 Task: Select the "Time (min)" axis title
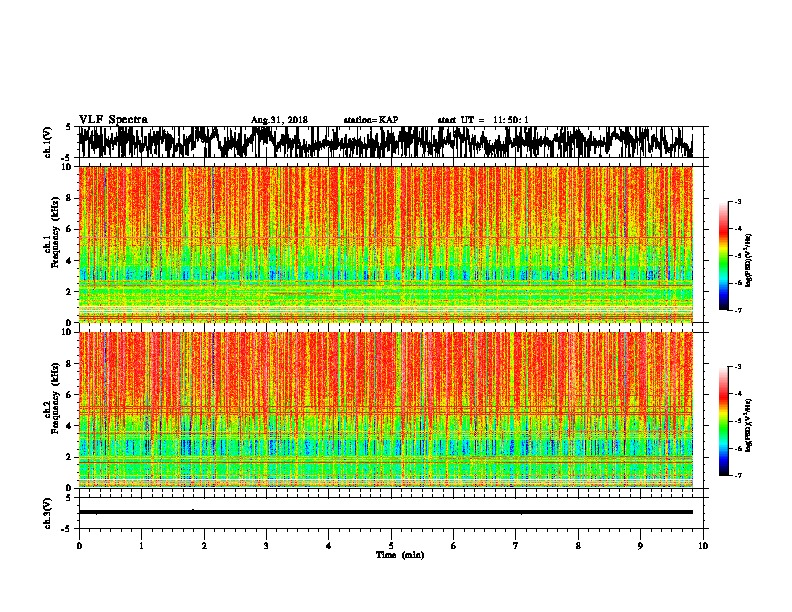pos(400,555)
